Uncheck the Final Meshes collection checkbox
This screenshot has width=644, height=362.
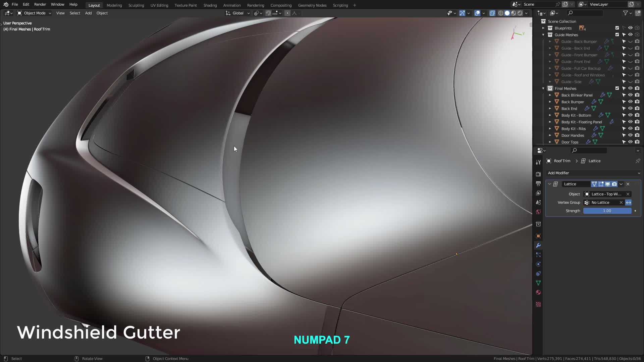[617, 88]
